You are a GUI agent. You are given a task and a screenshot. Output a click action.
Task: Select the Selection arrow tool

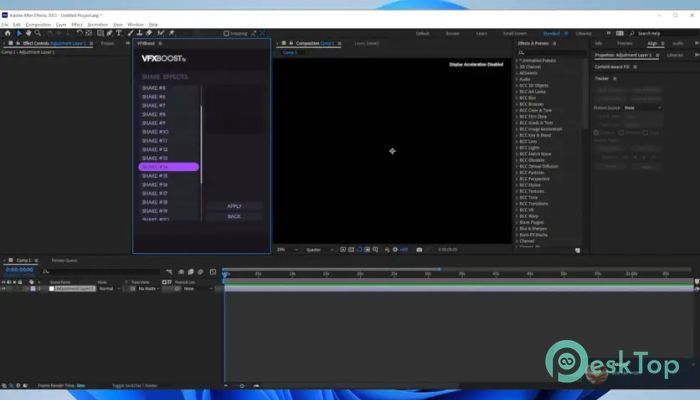click(19, 33)
